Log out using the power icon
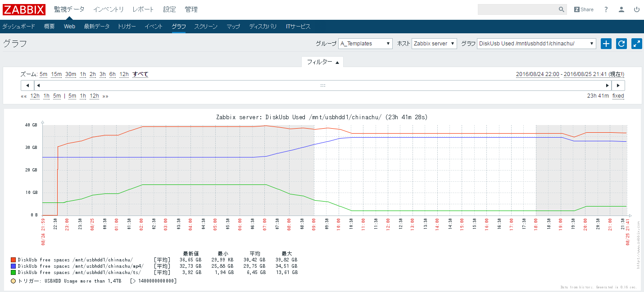This screenshot has height=292, width=644. [636, 9]
